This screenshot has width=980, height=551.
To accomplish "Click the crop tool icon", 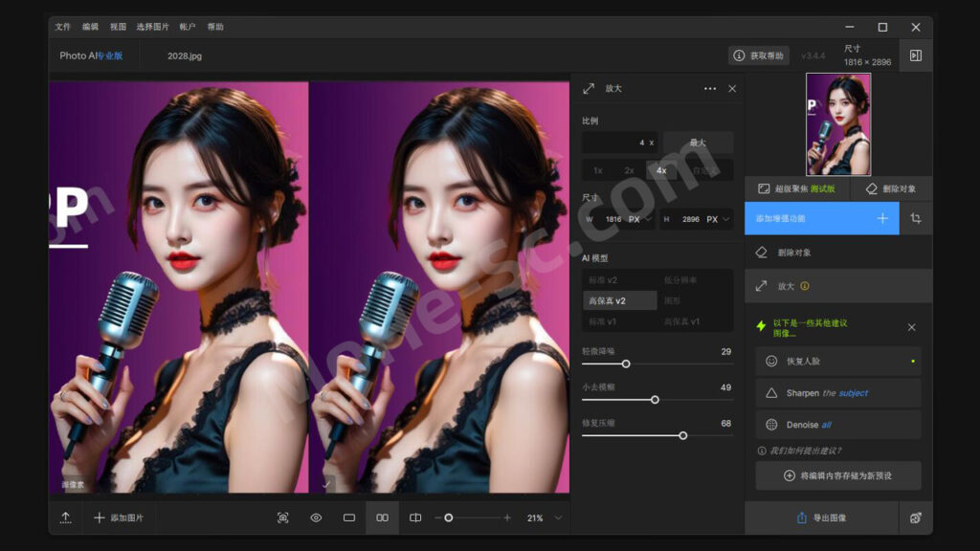I will [x=916, y=218].
